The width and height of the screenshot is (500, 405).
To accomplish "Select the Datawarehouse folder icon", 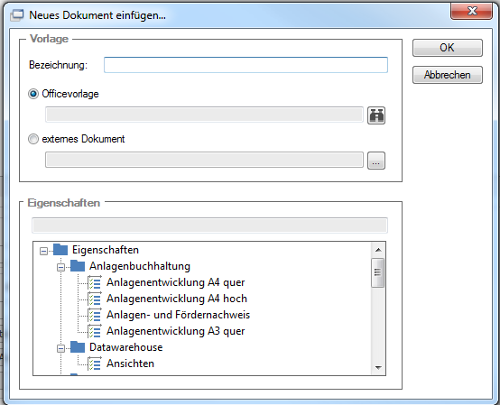I will click(x=77, y=347).
